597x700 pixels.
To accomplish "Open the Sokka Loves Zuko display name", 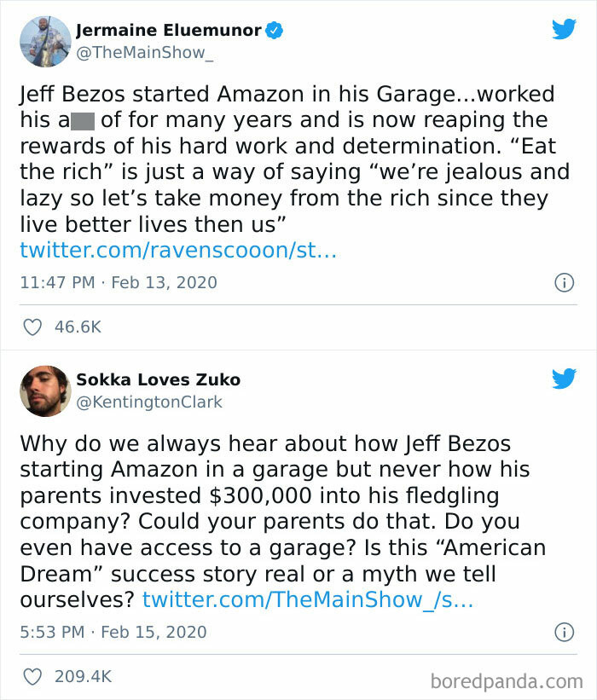I will [158, 380].
